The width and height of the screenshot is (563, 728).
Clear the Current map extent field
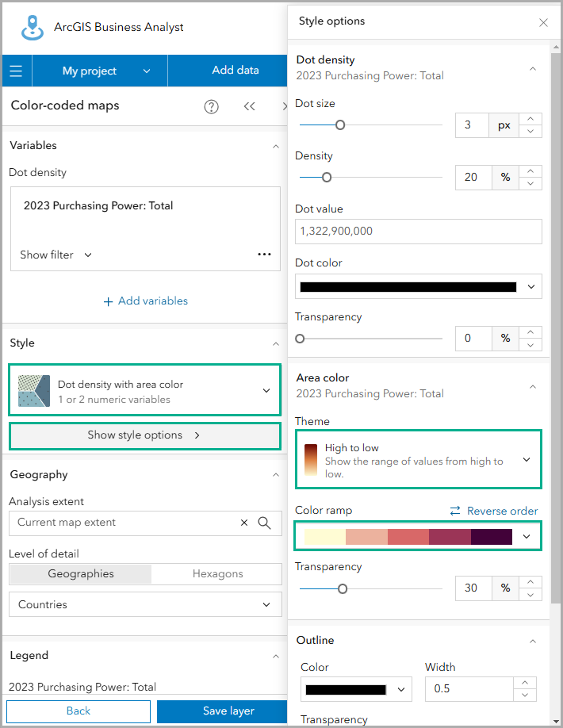[244, 523]
